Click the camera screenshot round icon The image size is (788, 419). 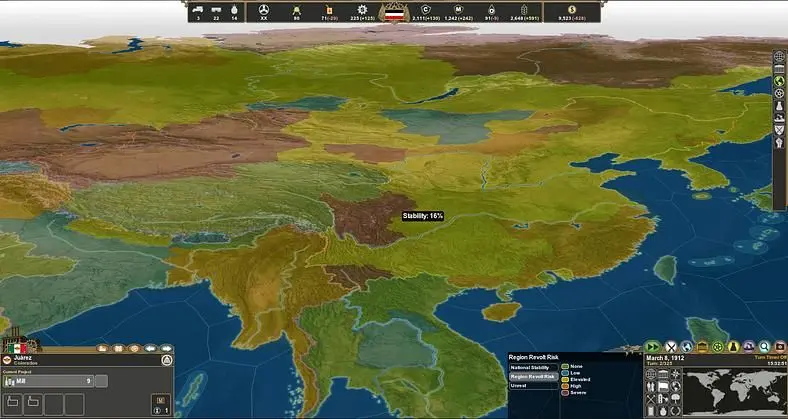coord(780,347)
